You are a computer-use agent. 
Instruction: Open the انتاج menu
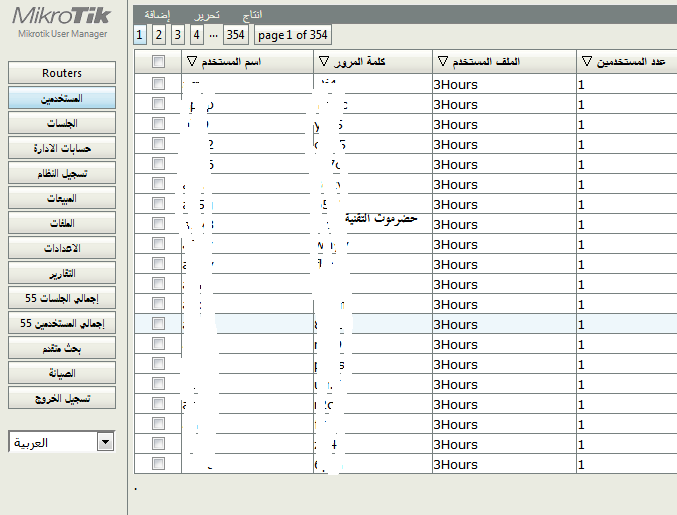pos(253,16)
